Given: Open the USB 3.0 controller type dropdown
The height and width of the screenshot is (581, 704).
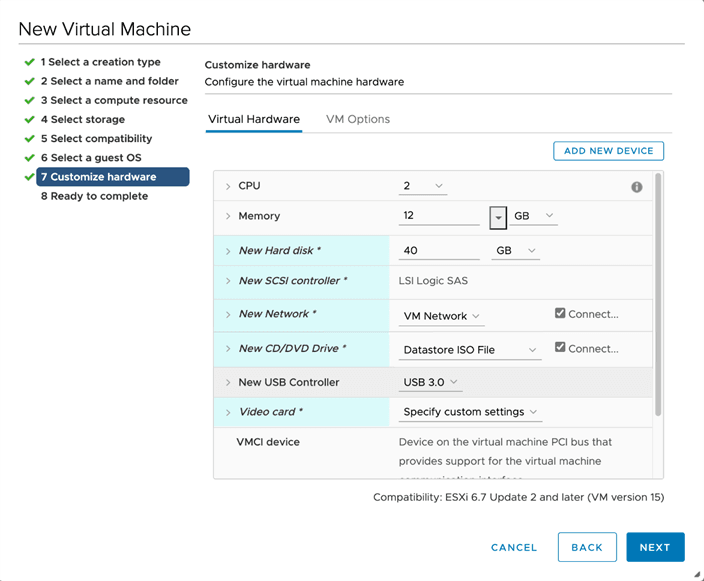Looking at the screenshot, I should pyautogui.click(x=431, y=382).
